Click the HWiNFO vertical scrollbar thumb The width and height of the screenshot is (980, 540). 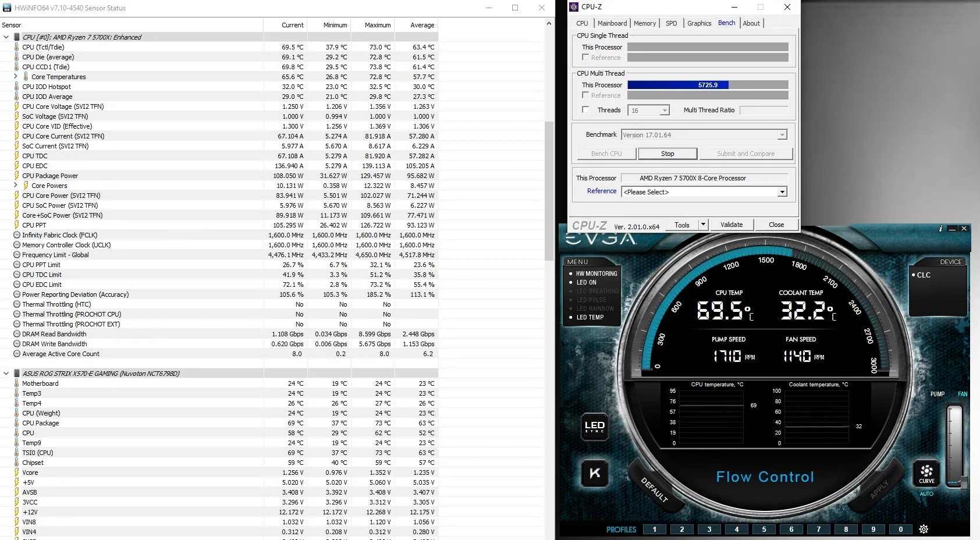549,191
